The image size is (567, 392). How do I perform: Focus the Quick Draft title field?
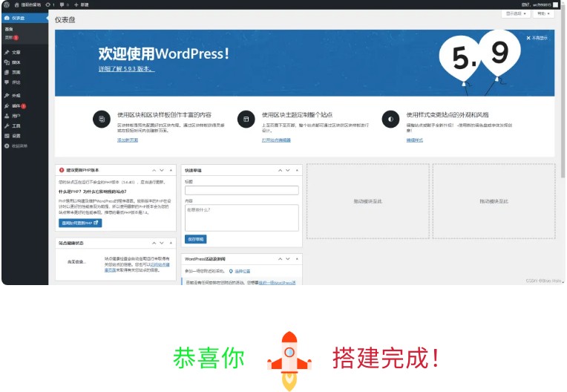(241, 190)
